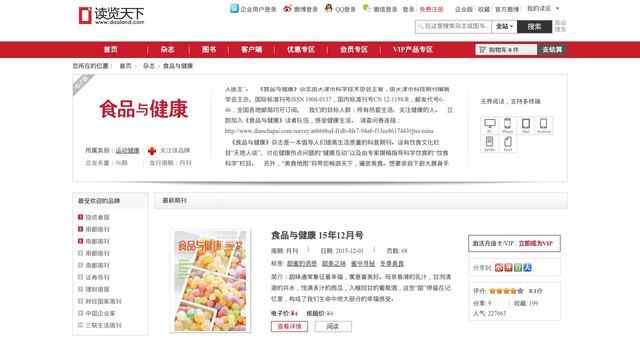This screenshot has height=360, width=640.
Task: Open the VIP产品专区 nav item
Action: pyautogui.click(x=413, y=50)
